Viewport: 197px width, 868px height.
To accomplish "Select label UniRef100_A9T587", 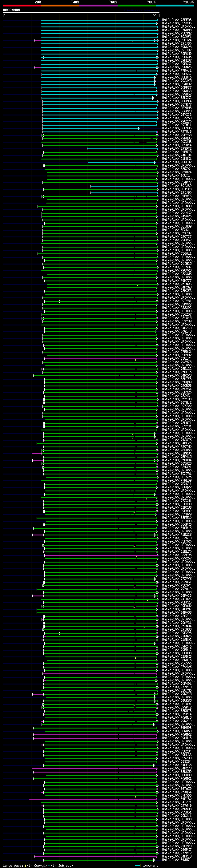I will point(177,267).
